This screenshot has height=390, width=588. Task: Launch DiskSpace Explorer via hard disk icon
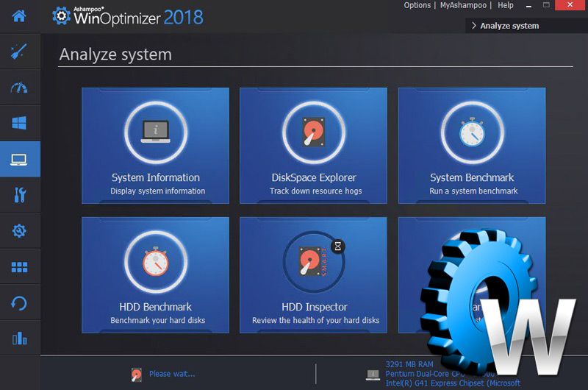tap(314, 132)
